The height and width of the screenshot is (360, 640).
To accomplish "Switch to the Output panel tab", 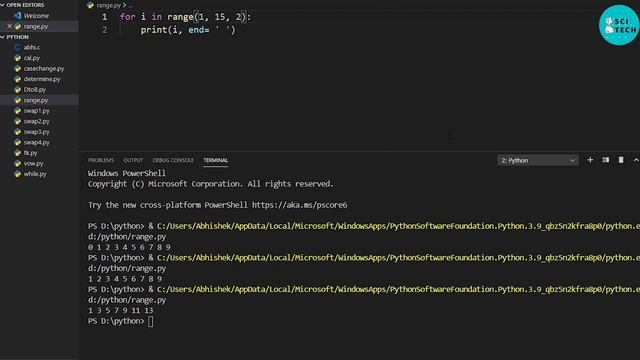I will coord(133,160).
